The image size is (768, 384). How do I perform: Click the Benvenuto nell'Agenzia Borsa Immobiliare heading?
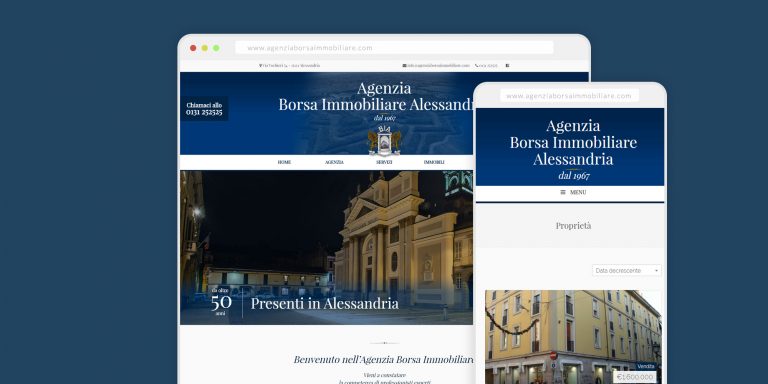pos(384,359)
